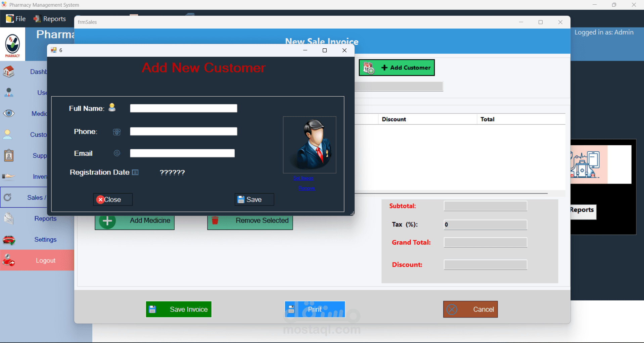644x343 pixels.
Task: Open Settings car icon in sidebar
Action: pos(9,240)
